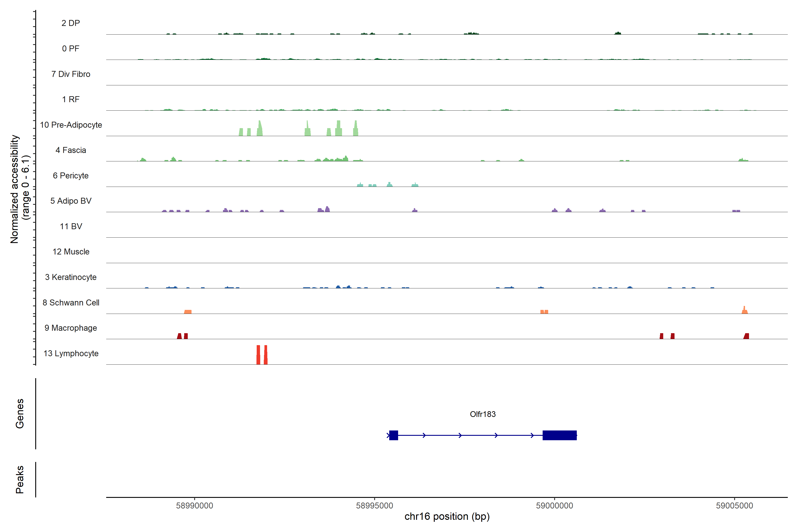The width and height of the screenshot is (798, 532).
Task: Click the chr16 position axis title
Action: coord(447,516)
